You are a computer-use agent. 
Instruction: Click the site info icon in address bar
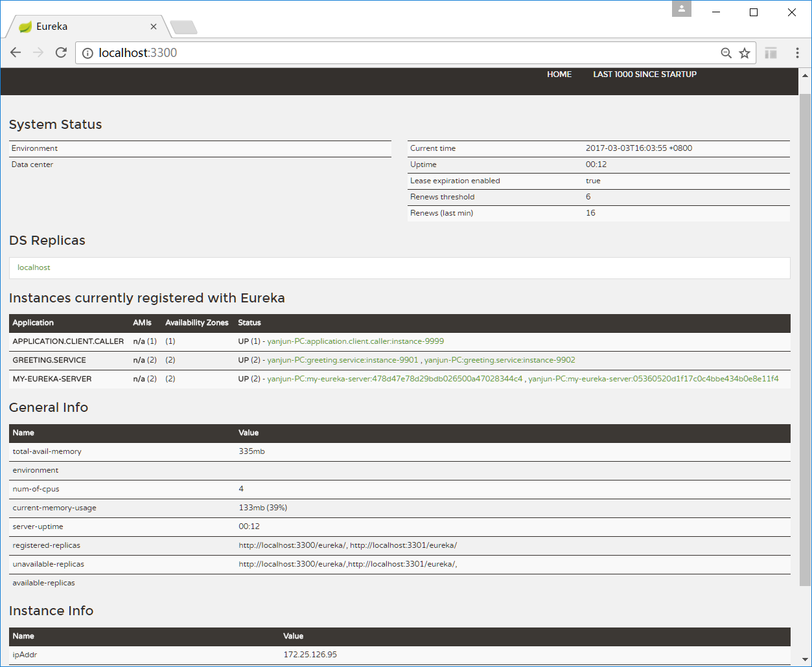[x=87, y=53]
